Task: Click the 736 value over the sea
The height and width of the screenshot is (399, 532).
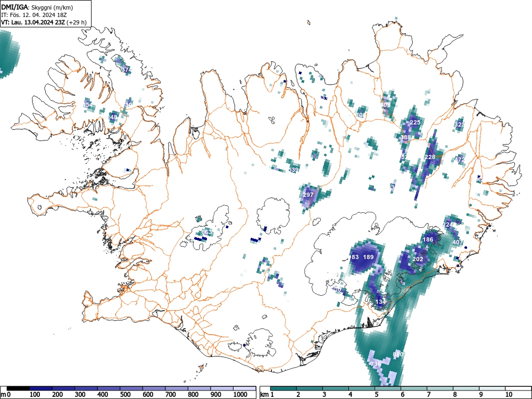Action: (x=376, y=364)
